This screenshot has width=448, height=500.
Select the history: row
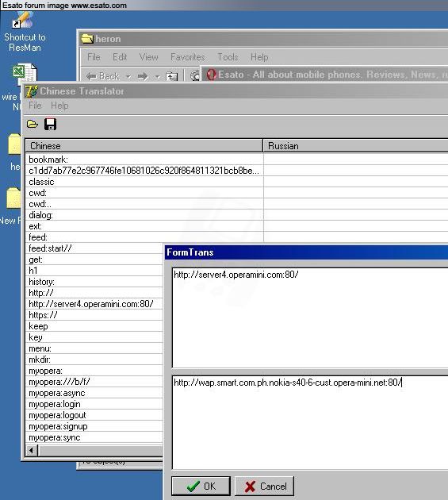[94, 282]
